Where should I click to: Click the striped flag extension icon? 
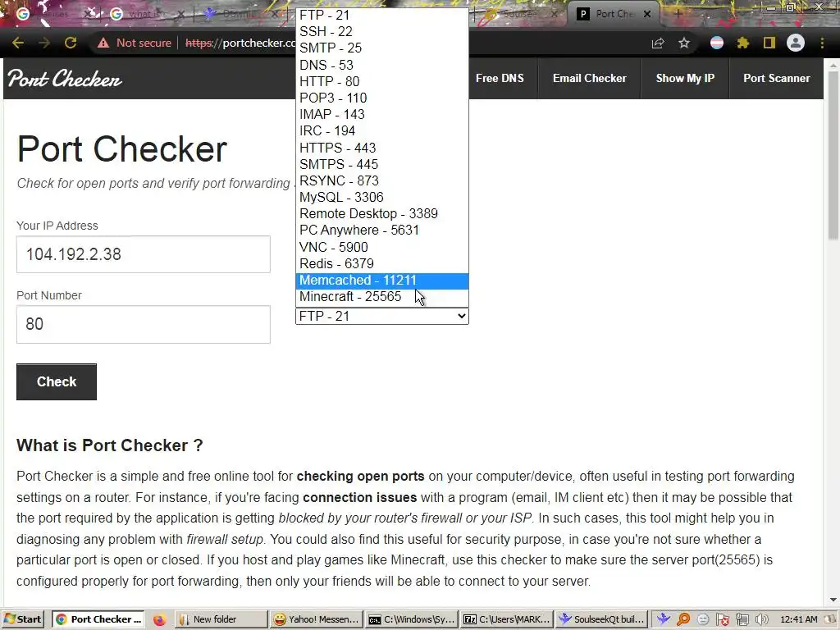[717, 43]
